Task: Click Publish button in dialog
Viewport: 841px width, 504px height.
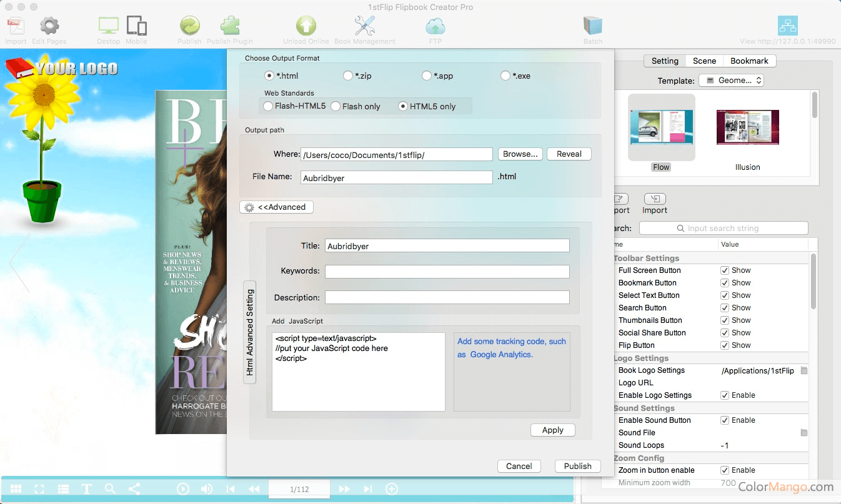Action: (x=578, y=466)
